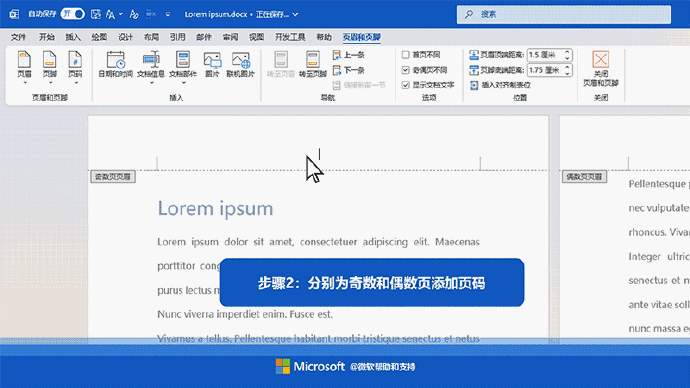690x388 pixels.
Task: Switch to the 视图 (View) tab
Action: pyautogui.click(x=256, y=37)
